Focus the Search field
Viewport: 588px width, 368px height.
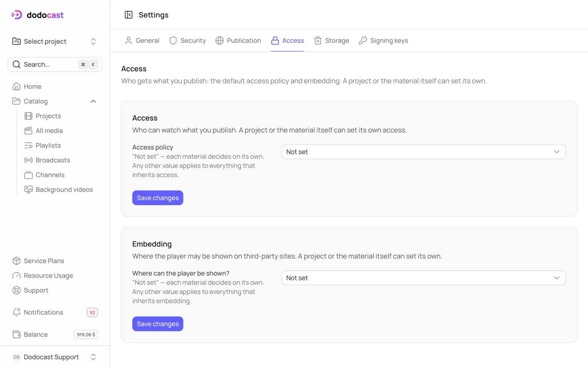(55, 64)
